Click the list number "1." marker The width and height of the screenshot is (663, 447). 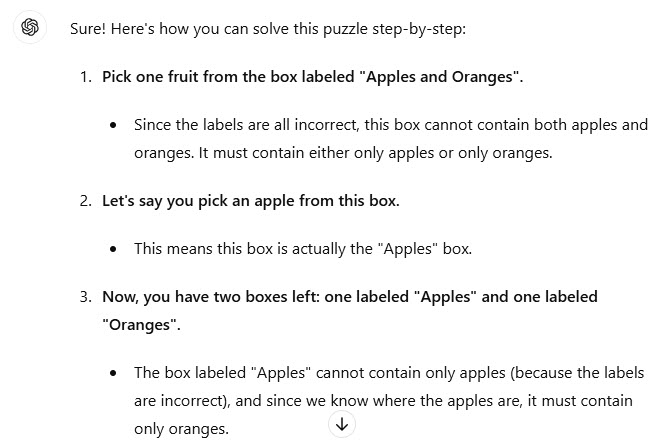point(86,77)
